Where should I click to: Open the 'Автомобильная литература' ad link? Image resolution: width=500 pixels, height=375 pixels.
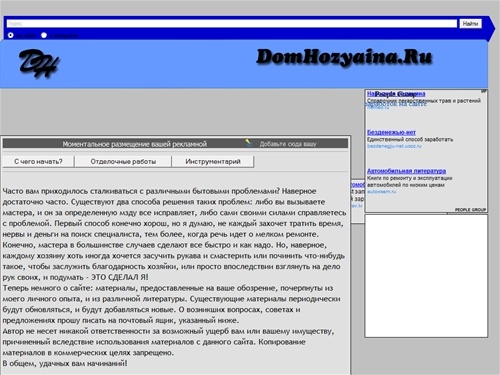point(406,171)
